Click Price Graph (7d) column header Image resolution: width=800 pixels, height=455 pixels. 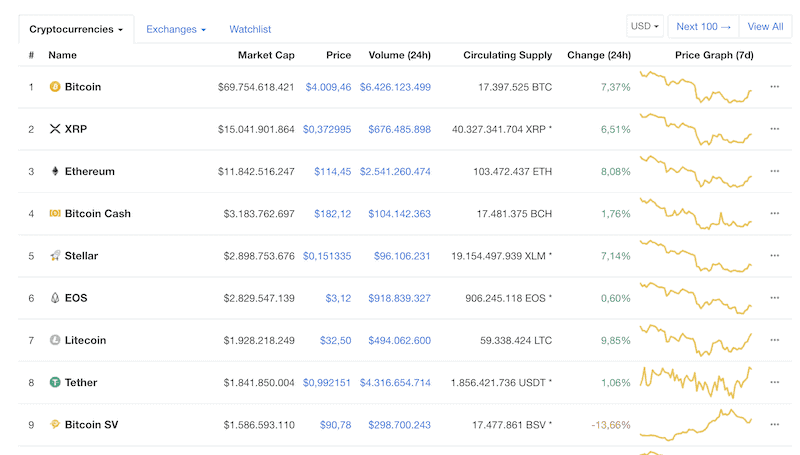click(x=714, y=55)
